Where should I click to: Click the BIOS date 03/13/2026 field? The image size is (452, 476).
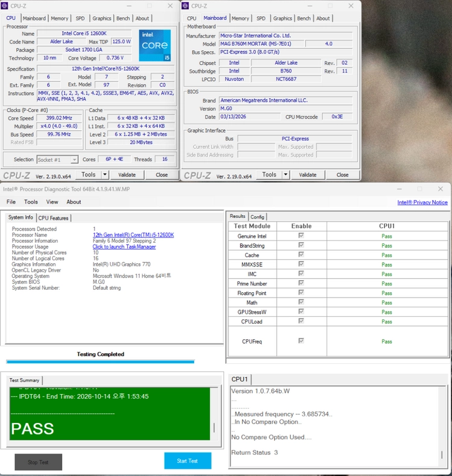tap(250, 117)
